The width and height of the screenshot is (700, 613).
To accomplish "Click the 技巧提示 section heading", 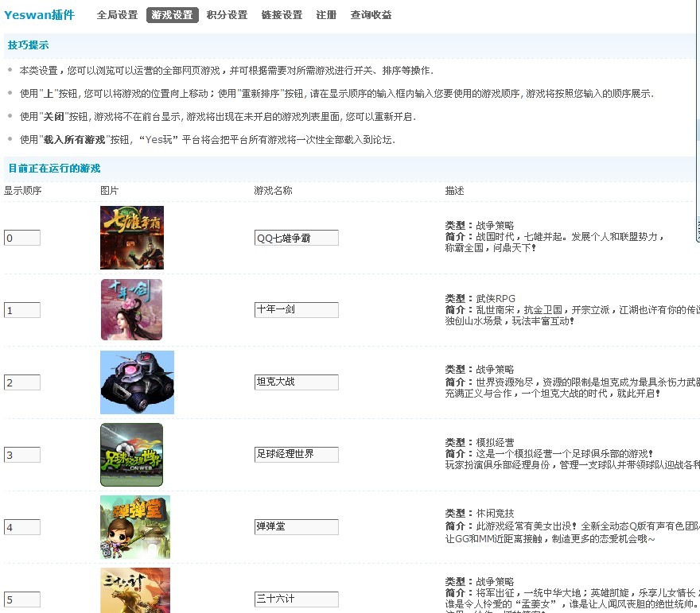I will click(28, 45).
